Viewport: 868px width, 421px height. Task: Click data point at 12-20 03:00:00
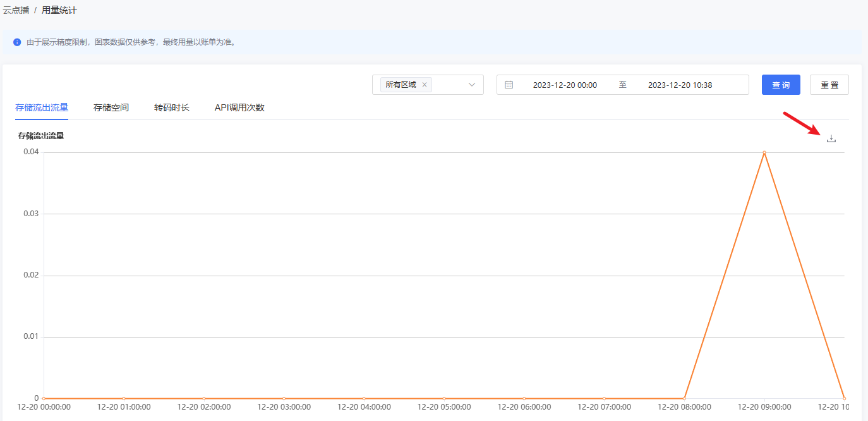coord(284,398)
